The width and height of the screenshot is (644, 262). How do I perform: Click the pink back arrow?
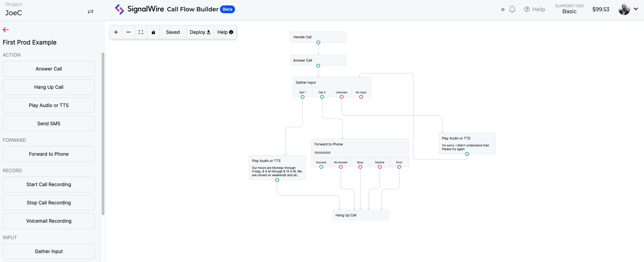(6, 30)
